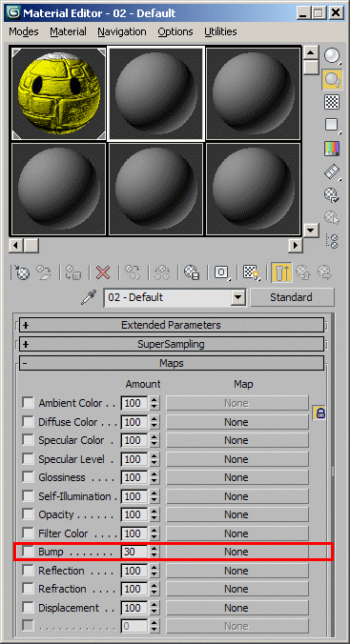
Task: Expand the SuperSampling rollout
Action: [x=172, y=344]
